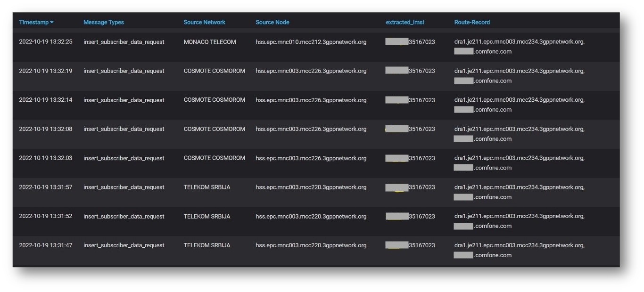
Task: Select the Source Network column header
Action: [204, 22]
